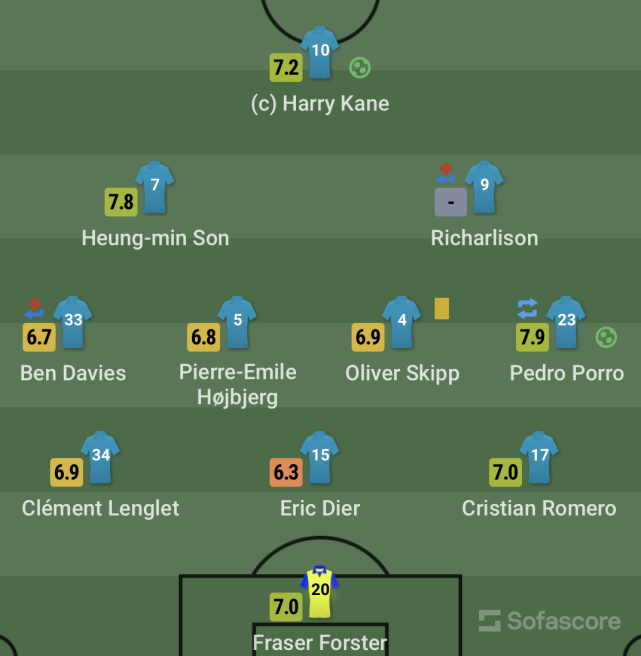The height and width of the screenshot is (656, 641).
Task: Open Cristian Romero's player name
Action: [x=539, y=508]
